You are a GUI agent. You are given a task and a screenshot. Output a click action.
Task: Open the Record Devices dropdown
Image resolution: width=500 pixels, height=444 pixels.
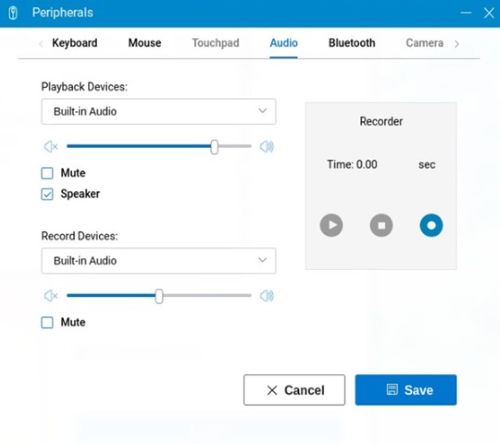pos(159,261)
